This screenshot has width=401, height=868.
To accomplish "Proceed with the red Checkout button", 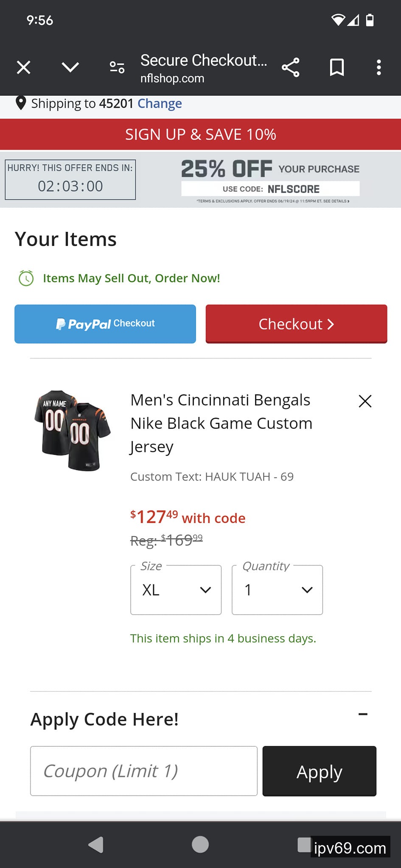I will 296,324.
